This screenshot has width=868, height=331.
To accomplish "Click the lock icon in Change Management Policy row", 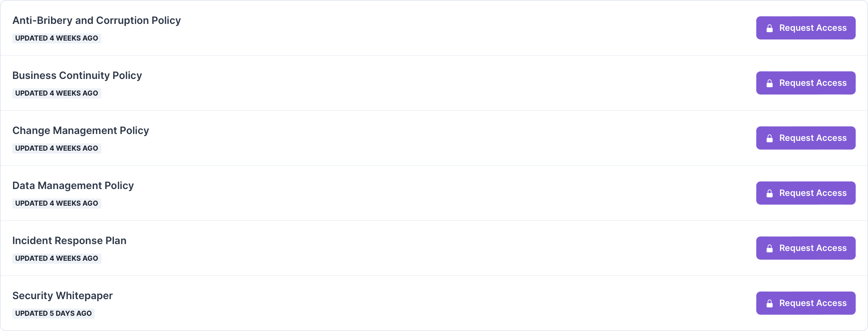I will click(770, 138).
